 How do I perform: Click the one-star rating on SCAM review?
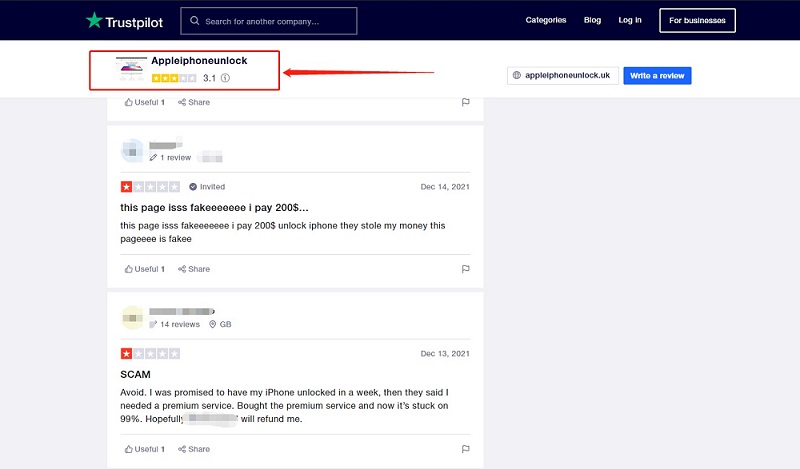pos(127,354)
